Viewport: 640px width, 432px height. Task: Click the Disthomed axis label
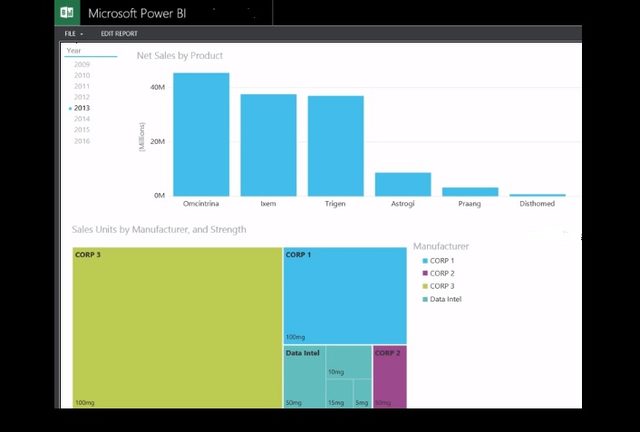[537, 203]
